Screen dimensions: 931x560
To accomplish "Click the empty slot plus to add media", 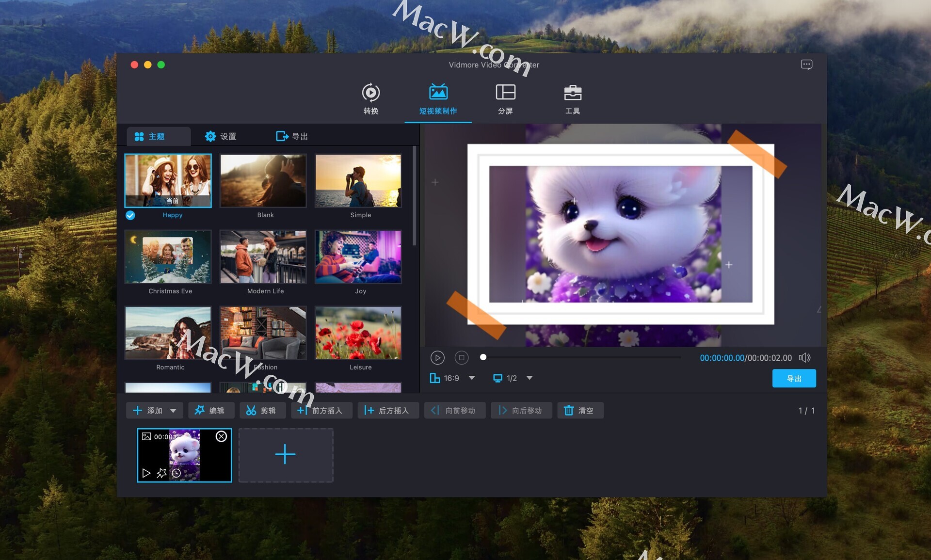I will pos(286,455).
